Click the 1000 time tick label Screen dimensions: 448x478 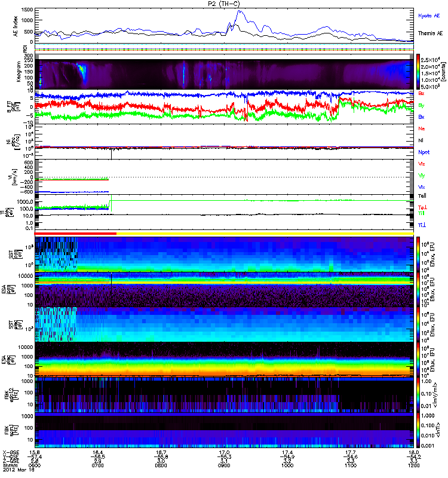point(287,465)
